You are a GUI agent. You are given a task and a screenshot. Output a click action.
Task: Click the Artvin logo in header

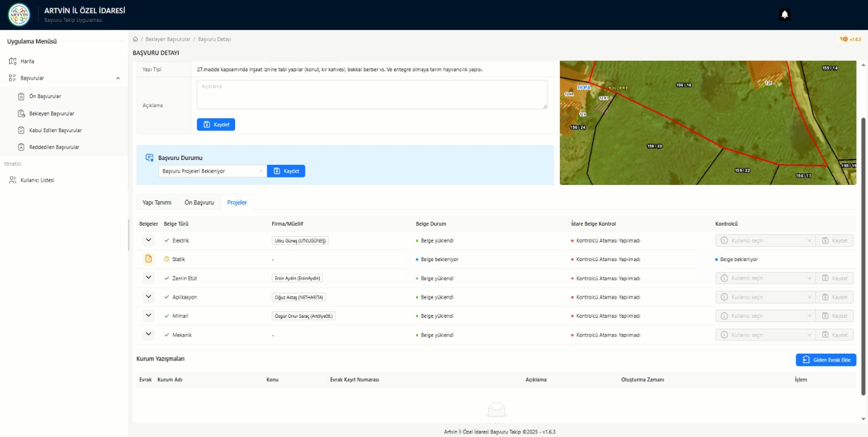(19, 15)
